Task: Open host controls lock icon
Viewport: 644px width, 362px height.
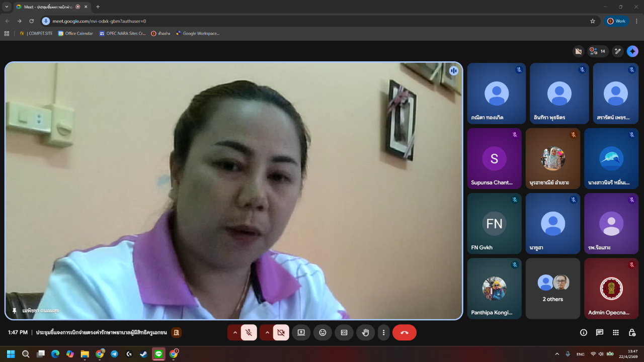Action: click(632, 332)
